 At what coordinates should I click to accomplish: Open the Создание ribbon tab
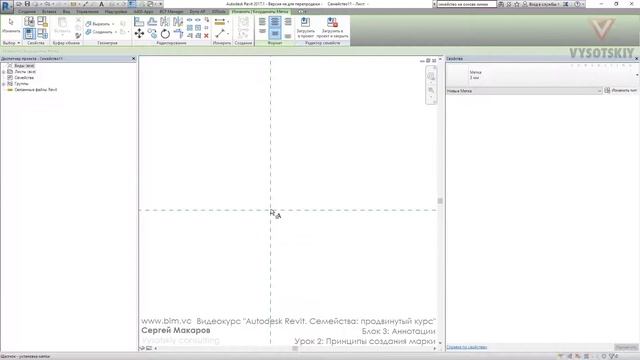pos(27,12)
